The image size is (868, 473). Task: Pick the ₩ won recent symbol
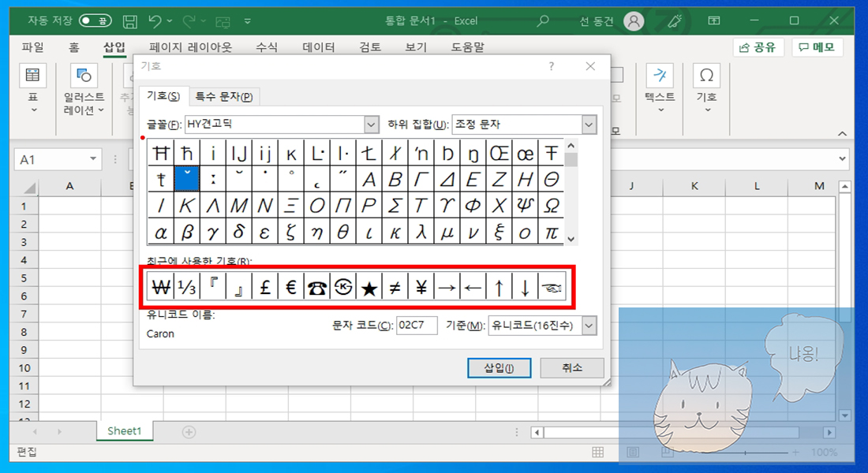[160, 287]
